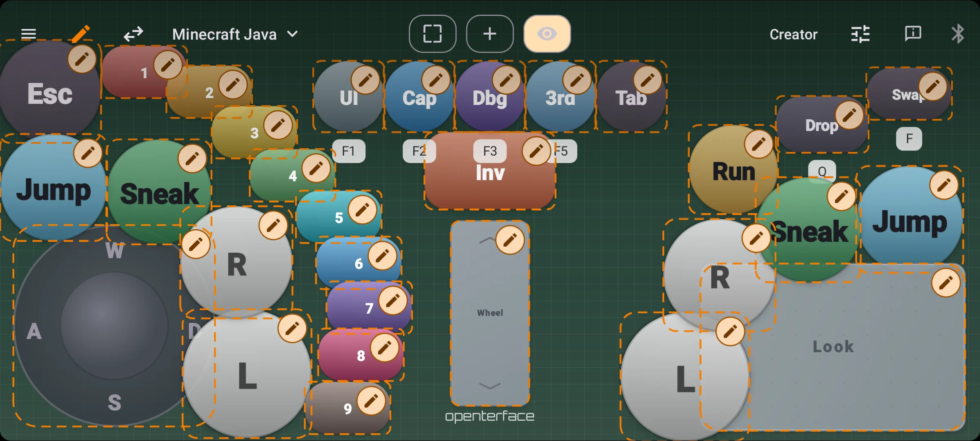Edit hotbar button 9 pencil

point(371,401)
